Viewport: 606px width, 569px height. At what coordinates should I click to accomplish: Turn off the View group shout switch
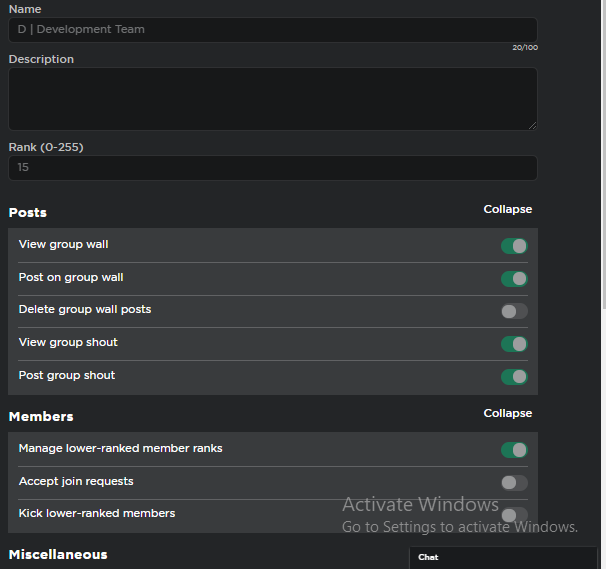click(514, 344)
